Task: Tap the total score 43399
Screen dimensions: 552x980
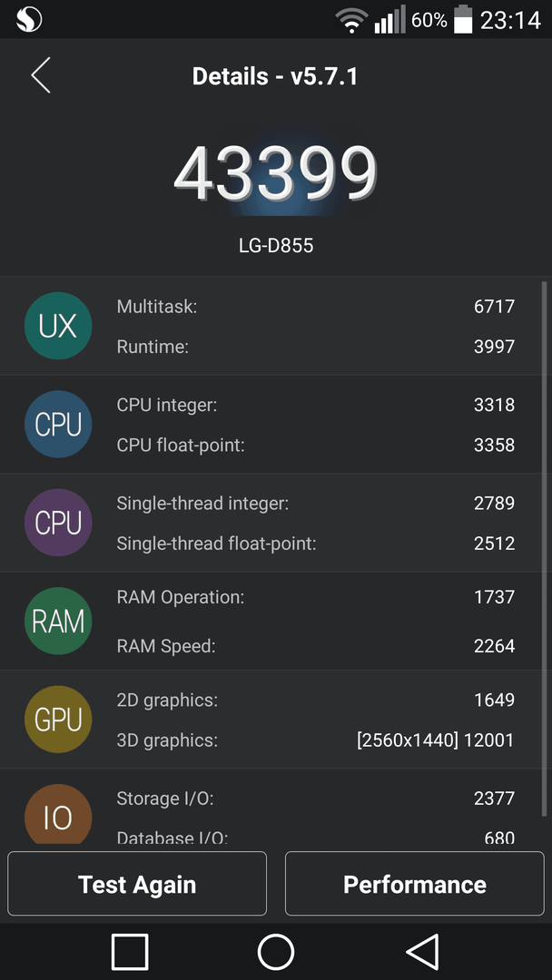Action: tap(276, 173)
